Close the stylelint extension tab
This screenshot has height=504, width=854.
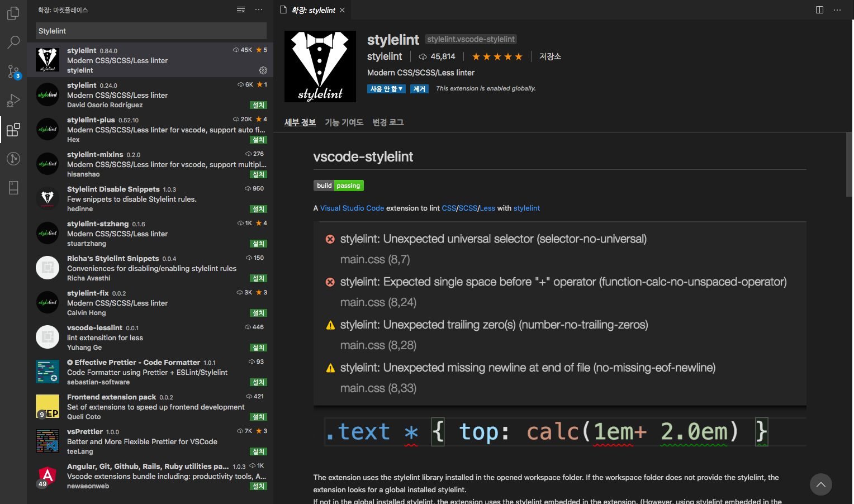(342, 10)
